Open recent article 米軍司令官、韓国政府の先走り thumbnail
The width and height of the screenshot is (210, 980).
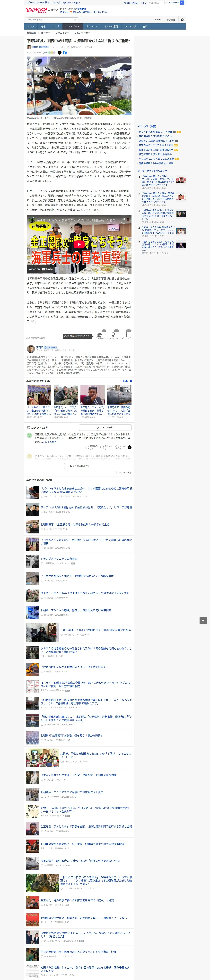[119, 395]
